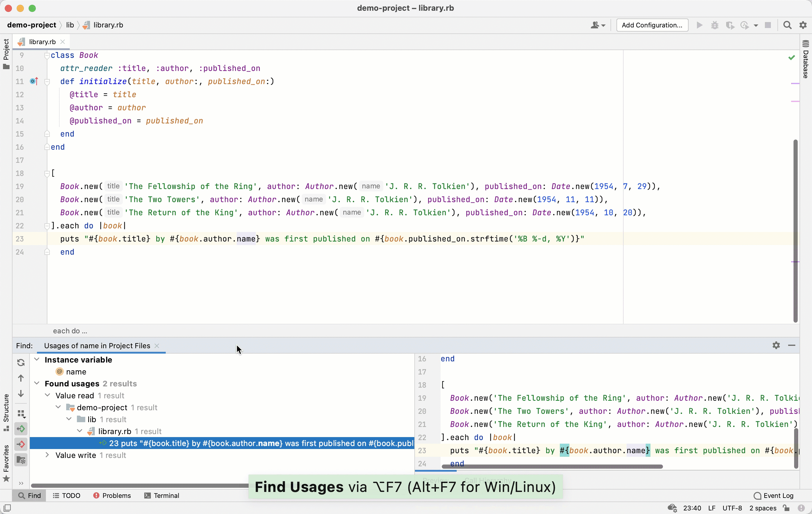The height and width of the screenshot is (514, 812).
Task: Open the Event Log
Action: [x=774, y=496]
